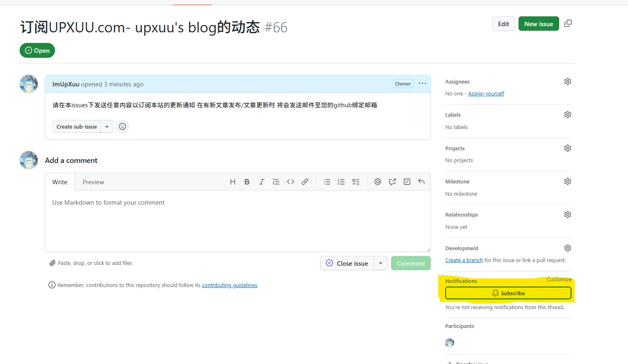Click the No labels text
Image resolution: width=628 pixels, height=364 pixels.
pyautogui.click(x=456, y=127)
